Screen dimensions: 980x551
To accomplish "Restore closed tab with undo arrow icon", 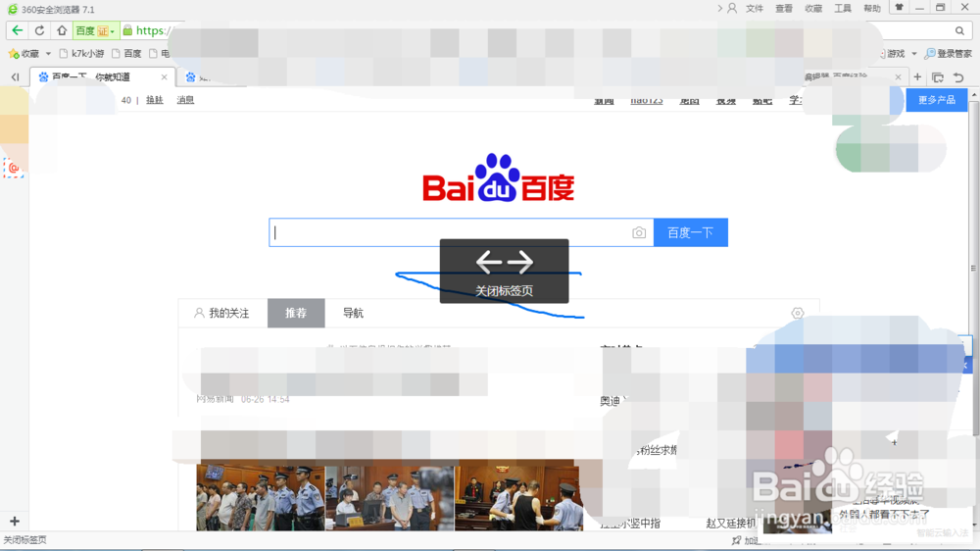I will click(x=958, y=77).
